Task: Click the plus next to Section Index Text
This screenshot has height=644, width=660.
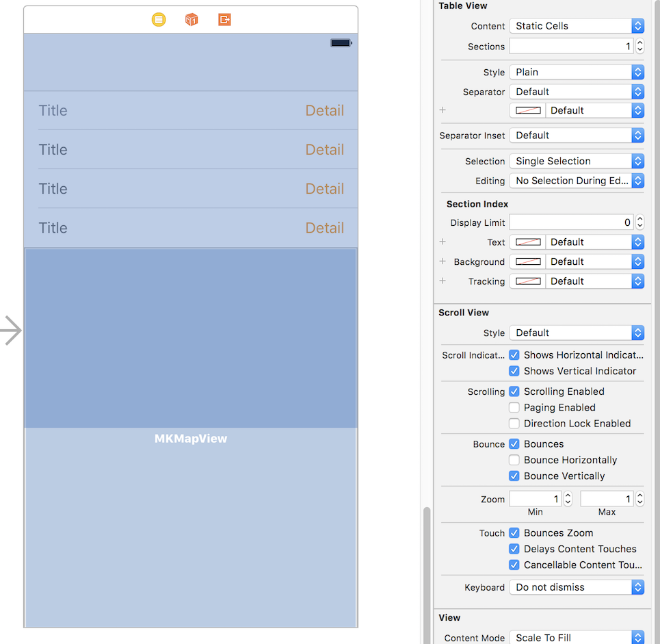Action: click(442, 242)
